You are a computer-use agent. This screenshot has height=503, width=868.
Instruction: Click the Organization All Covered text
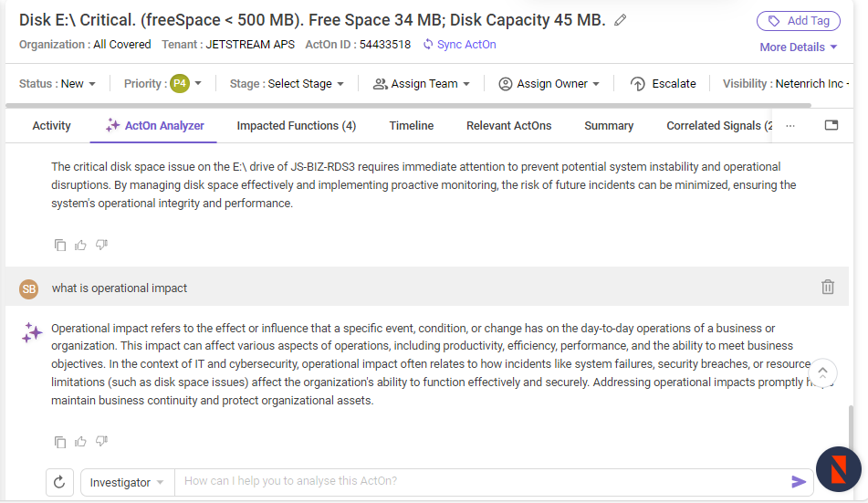85,45
